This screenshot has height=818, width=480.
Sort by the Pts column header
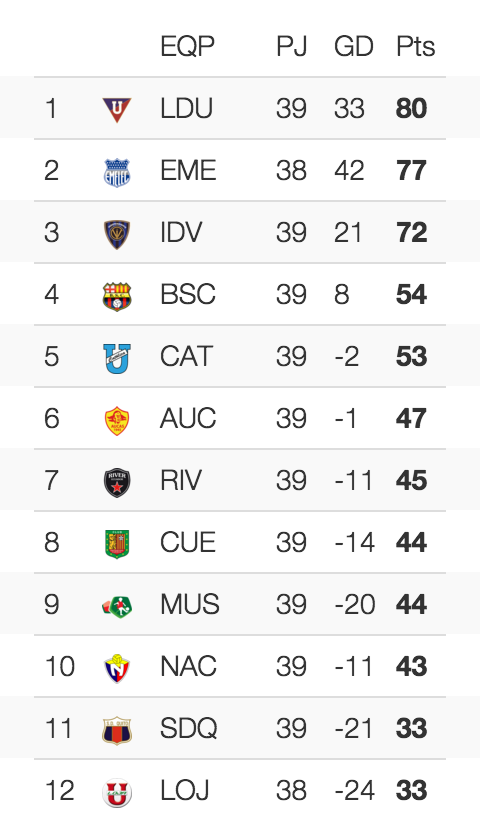pos(415,46)
